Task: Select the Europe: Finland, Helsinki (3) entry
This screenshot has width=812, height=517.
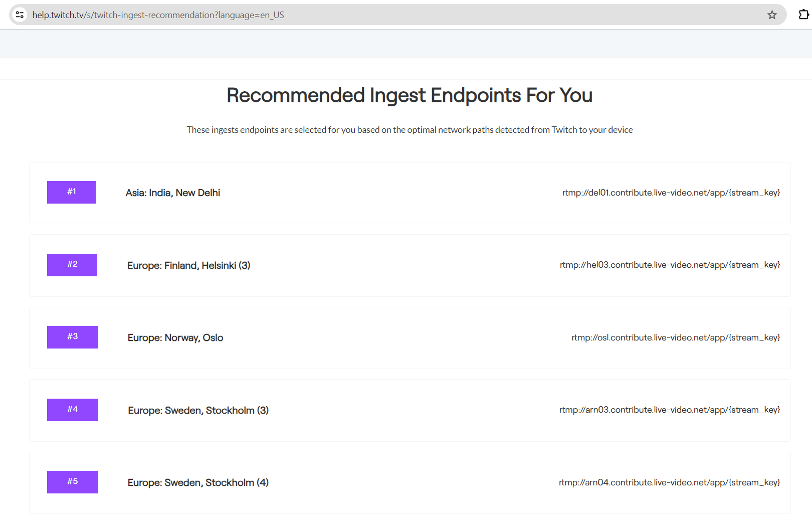Action: [188, 265]
